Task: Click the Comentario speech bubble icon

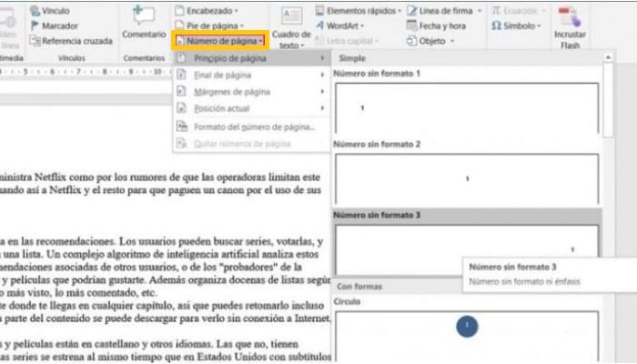Action: (x=144, y=15)
